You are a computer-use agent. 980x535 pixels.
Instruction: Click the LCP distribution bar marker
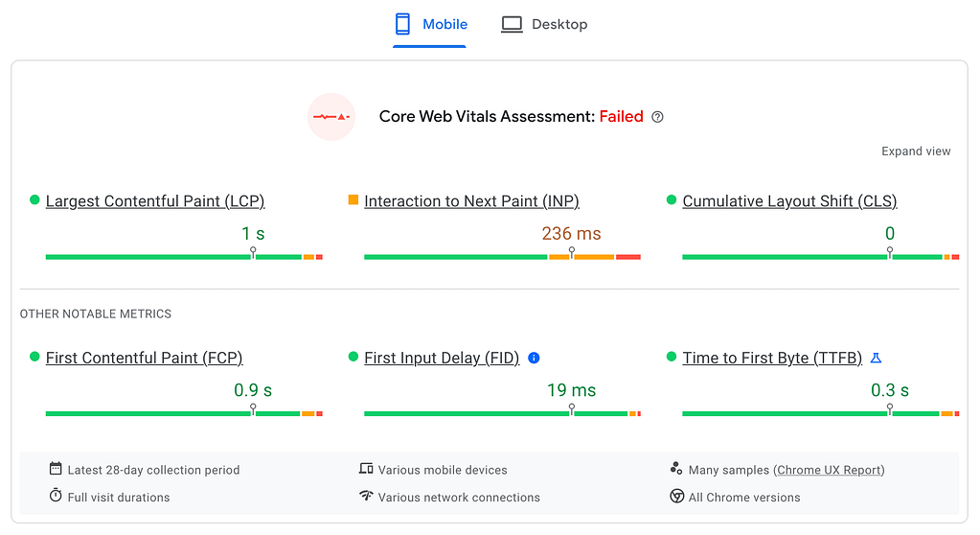tap(253, 253)
